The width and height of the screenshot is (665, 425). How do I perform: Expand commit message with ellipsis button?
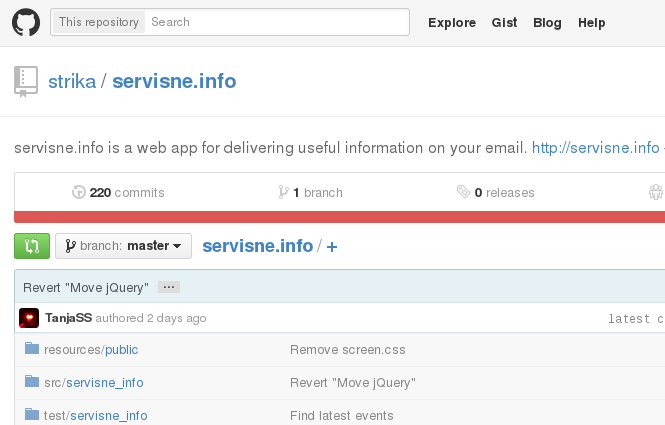pos(169,287)
